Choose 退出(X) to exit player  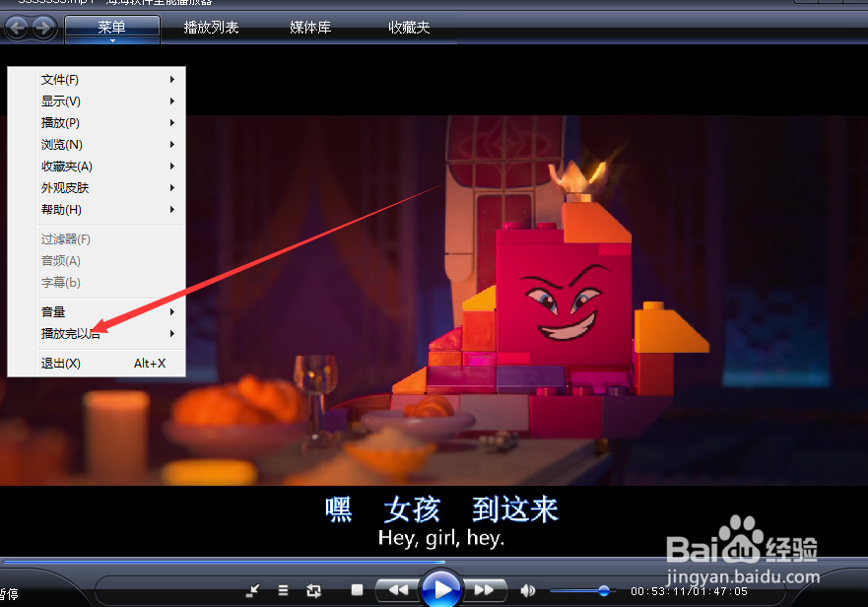[x=109, y=364]
